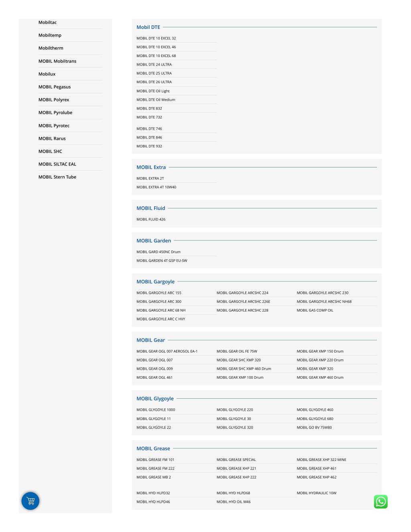
Task: Open the MOBIL Fluid section heading
Action: [151, 208]
